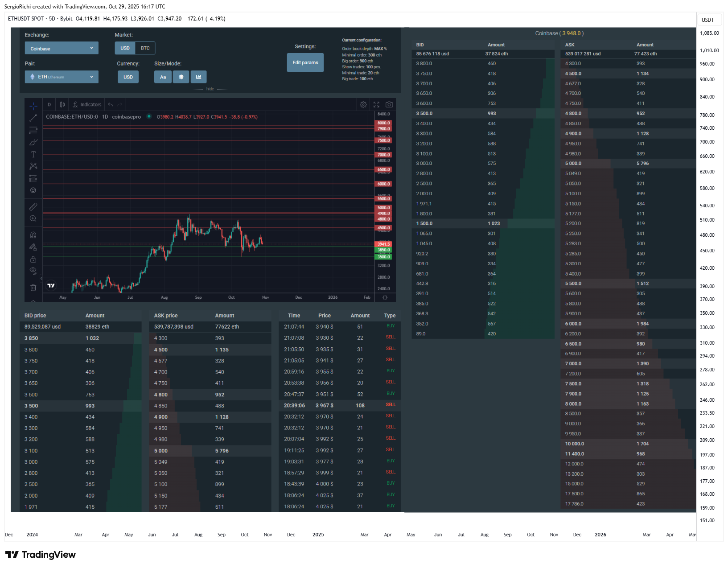Click the Edit params button
The height and width of the screenshot is (568, 728).
point(305,62)
